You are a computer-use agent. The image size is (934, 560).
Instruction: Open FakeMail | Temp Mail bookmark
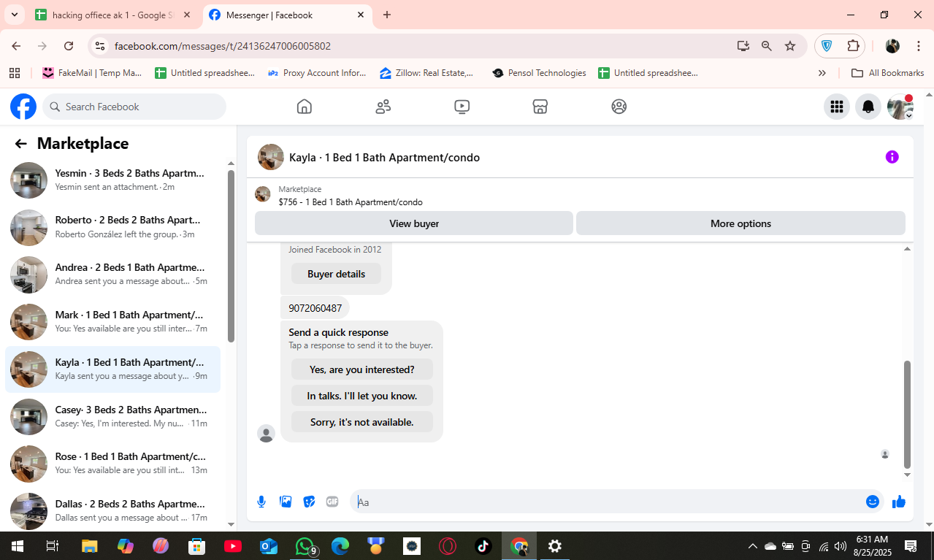pos(92,73)
